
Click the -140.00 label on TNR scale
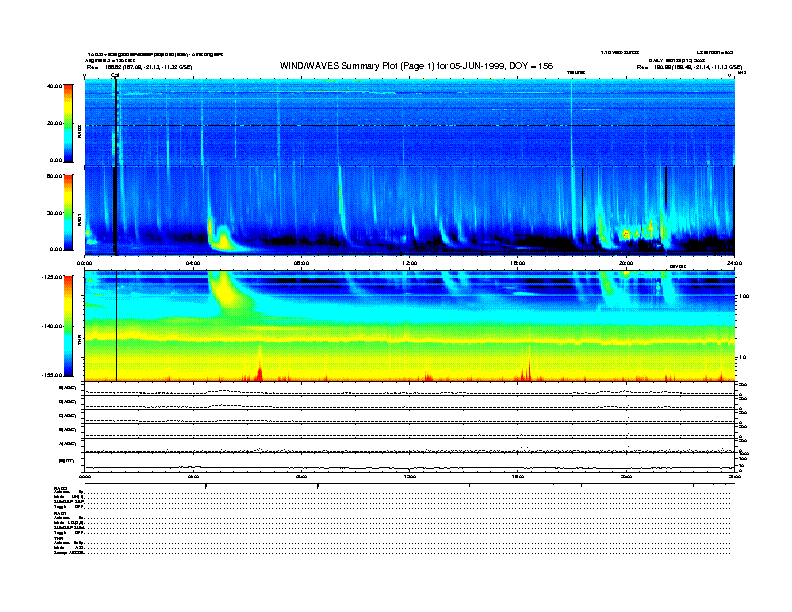tap(52, 326)
